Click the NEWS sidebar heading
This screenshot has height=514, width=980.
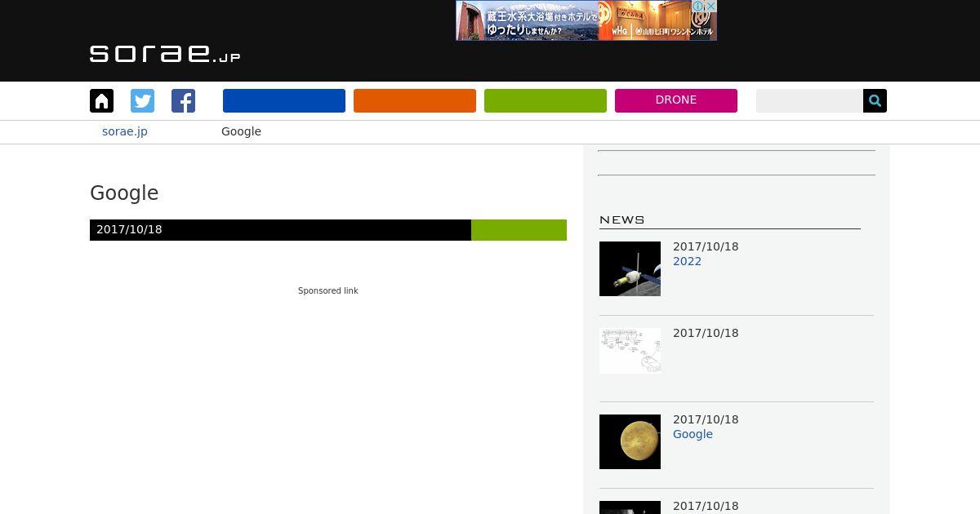pos(622,219)
